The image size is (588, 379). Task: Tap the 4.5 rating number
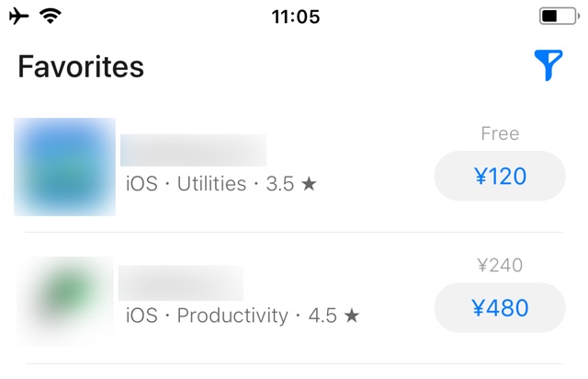(322, 316)
